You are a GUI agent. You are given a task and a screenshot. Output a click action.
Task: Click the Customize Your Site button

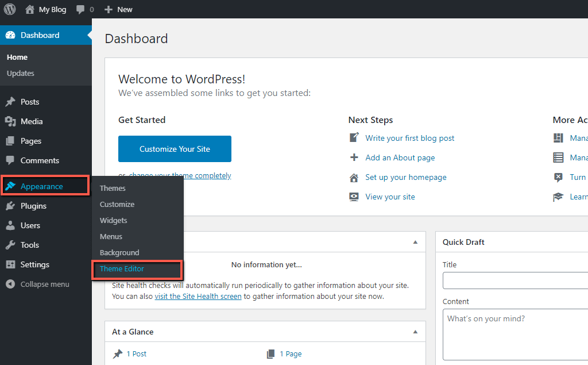175,149
